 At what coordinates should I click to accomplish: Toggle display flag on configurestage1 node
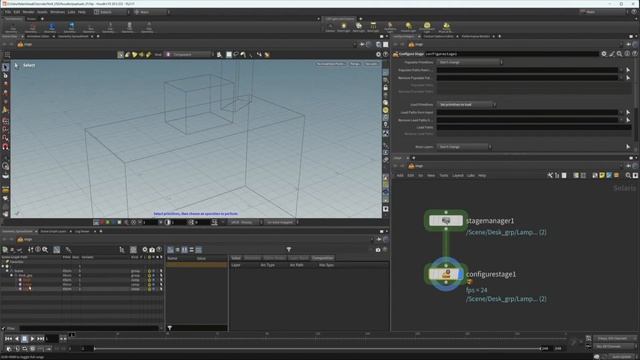point(461,274)
